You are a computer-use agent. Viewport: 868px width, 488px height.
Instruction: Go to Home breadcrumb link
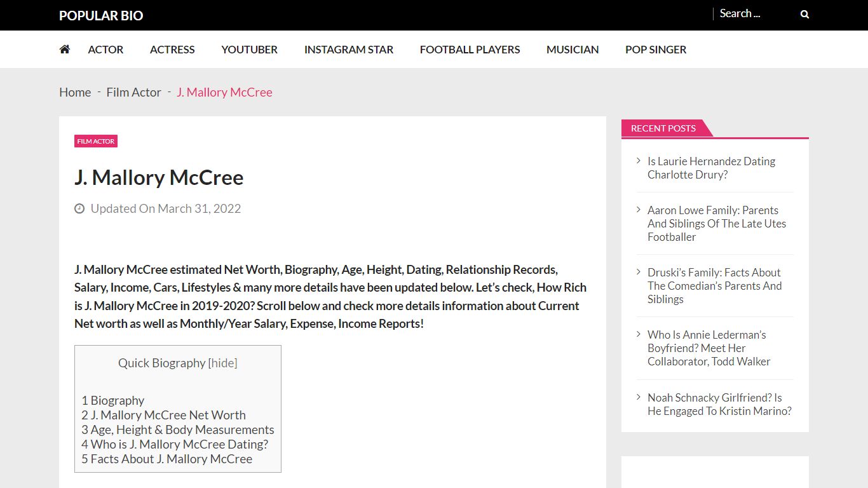(75, 92)
